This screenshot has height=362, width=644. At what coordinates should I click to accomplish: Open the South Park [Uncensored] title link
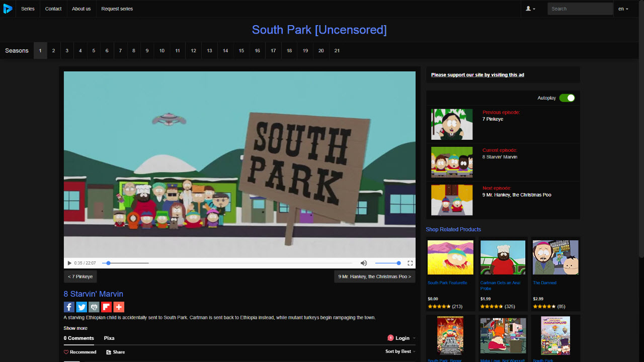(319, 30)
